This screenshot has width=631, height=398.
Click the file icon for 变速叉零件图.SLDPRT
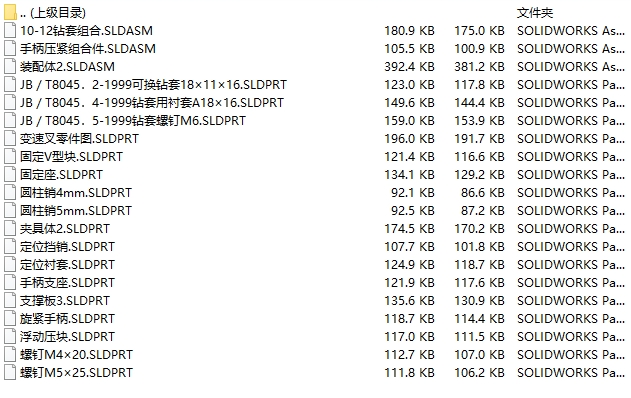pyautogui.click(x=10, y=138)
